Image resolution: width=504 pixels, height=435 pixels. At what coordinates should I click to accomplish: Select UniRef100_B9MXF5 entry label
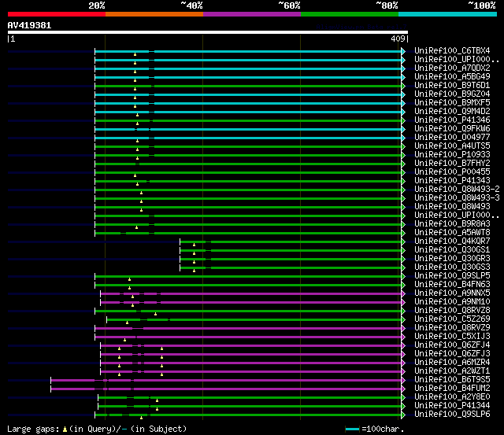[x=452, y=103]
